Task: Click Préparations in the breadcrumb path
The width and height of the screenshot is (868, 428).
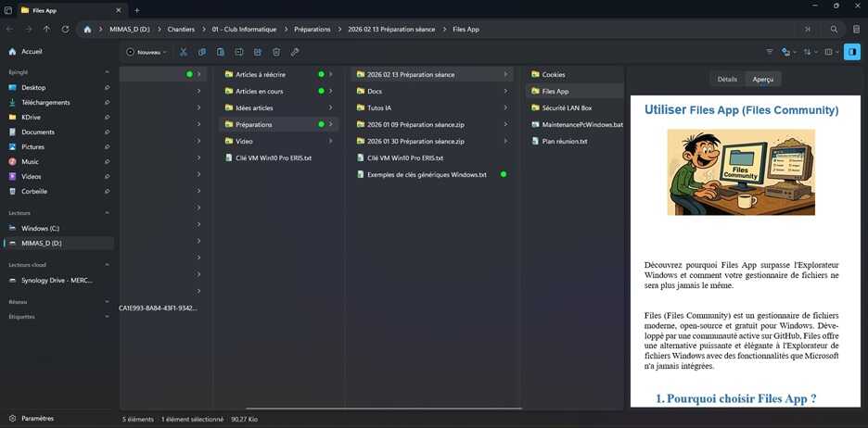Action: pyautogui.click(x=313, y=30)
